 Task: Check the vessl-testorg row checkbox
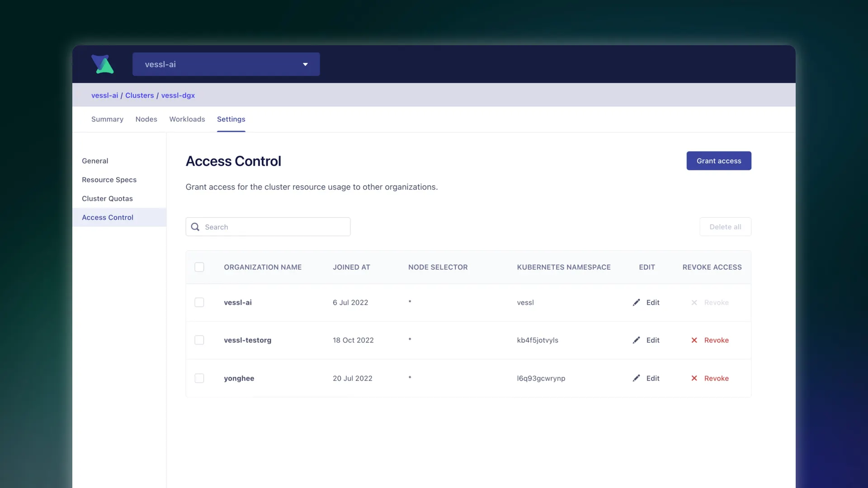[x=199, y=340]
